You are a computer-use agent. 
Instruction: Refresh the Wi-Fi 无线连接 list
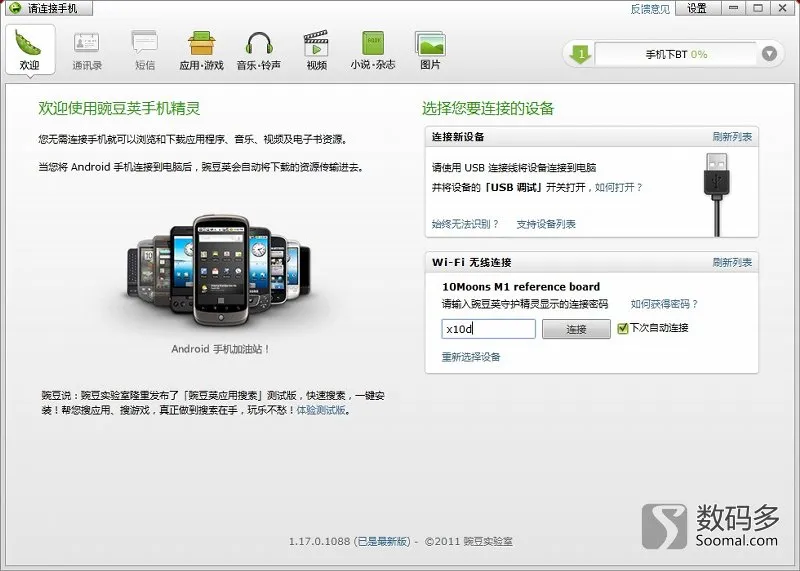coord(732,262)
